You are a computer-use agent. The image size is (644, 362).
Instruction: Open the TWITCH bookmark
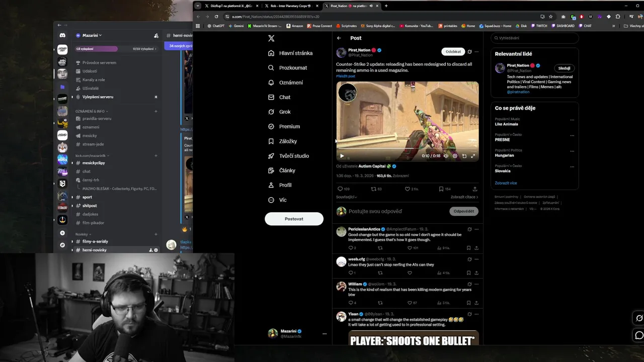[538, 26]
